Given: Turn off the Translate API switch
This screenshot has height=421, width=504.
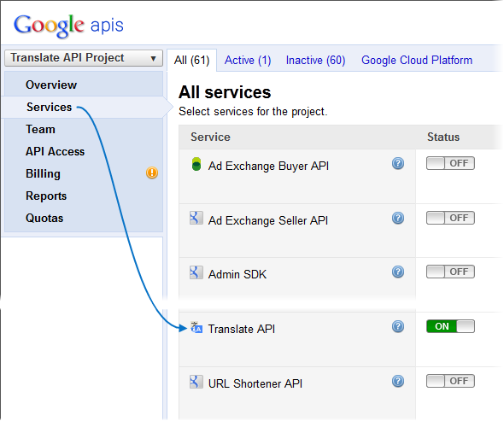Looking at the screenshot, I should [x=450, y=326].
